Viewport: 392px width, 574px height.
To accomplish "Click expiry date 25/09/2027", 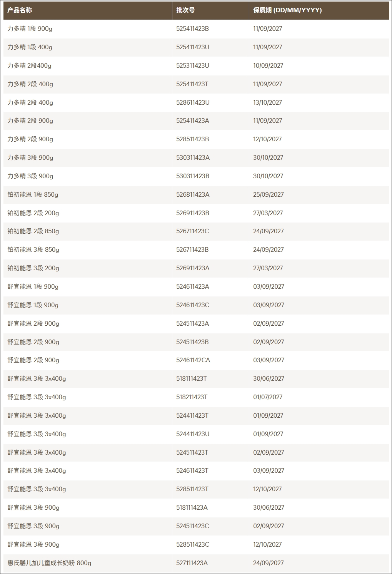I will click(268, 194).
